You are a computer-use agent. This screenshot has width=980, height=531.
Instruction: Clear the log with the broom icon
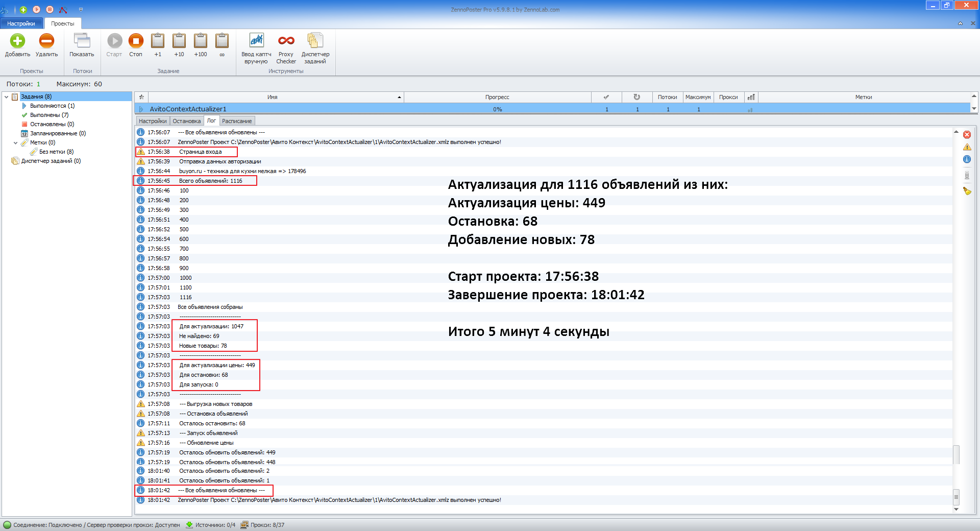pos(967,191)
